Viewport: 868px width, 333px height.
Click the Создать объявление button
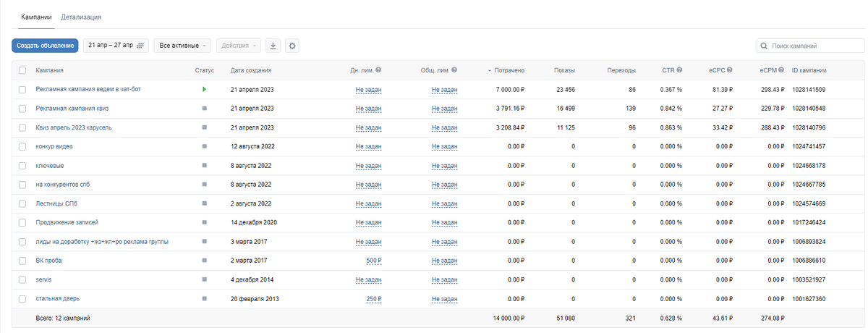click(45, 46)
